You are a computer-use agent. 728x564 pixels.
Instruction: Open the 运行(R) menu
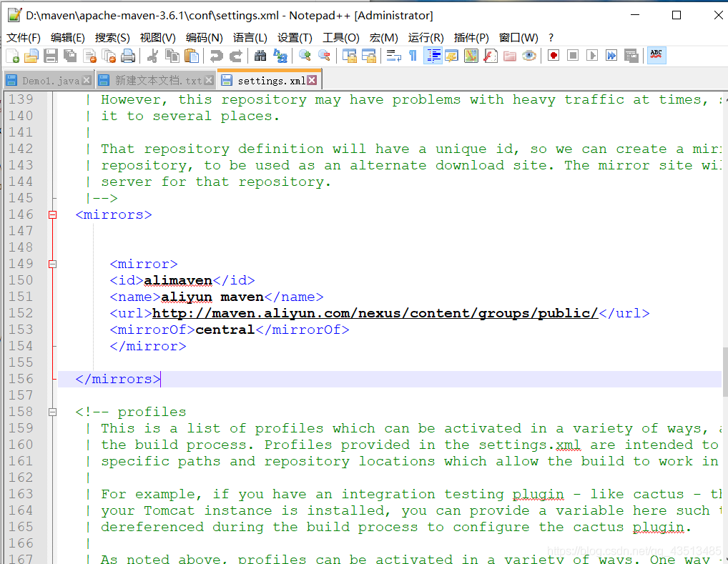[426, 38]
